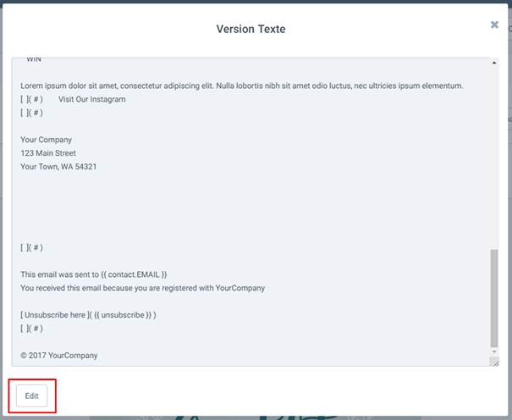Place cursor on the Your Company line

click(47, 140)
